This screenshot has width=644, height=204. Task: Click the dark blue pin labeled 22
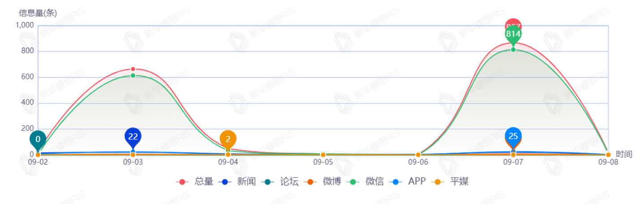pyautogui.click(x=133, y=136)
